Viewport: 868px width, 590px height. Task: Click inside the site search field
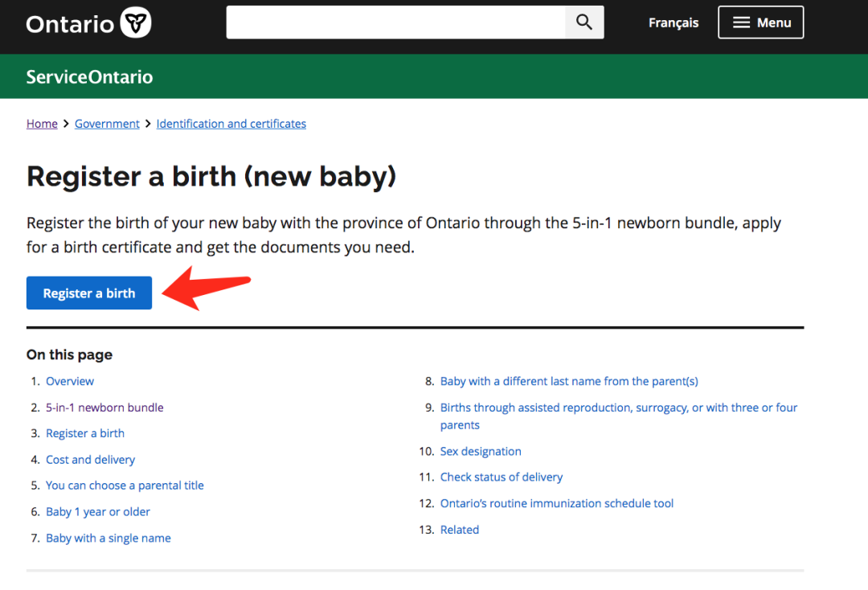pos(395,23)
